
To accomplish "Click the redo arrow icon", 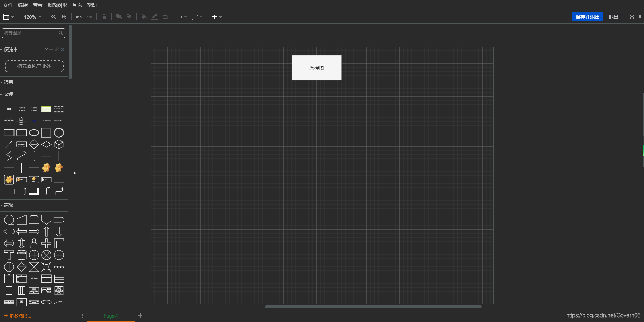I will pos(89,17).
